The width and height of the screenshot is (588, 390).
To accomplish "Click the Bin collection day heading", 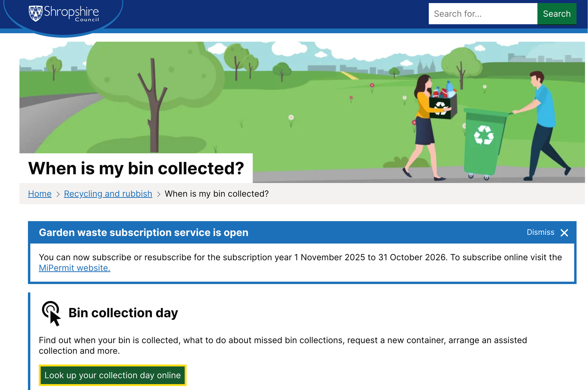I will pyautogui.click(x=123, y=313).
